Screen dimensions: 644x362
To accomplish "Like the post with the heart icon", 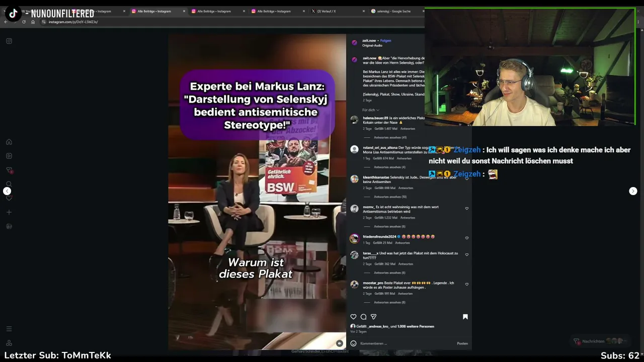I will tap(353, 317).
